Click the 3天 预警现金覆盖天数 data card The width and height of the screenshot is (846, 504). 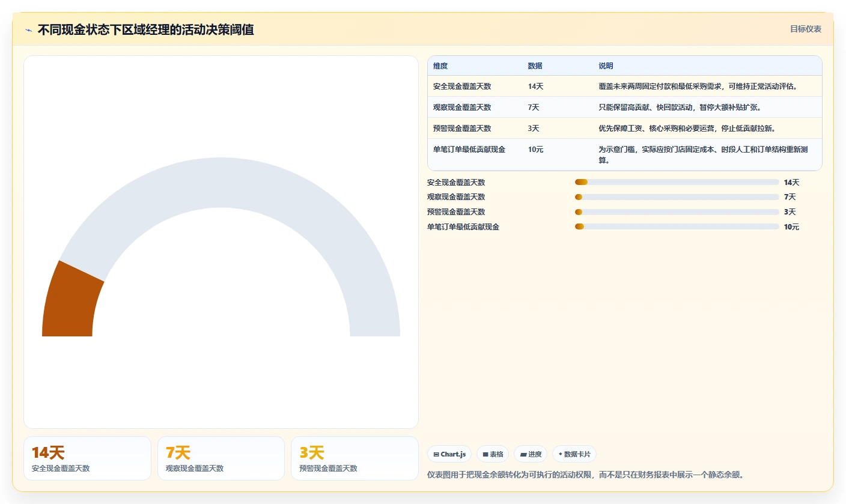[355, 458]
